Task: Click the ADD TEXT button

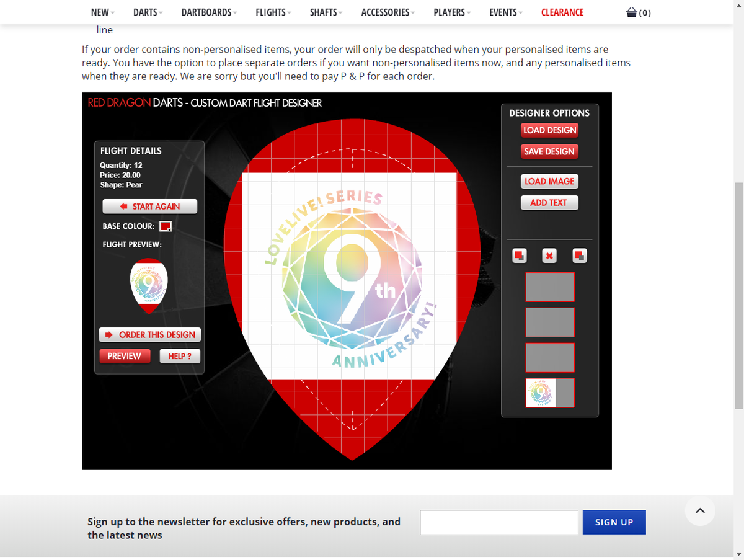Action: 549,203
